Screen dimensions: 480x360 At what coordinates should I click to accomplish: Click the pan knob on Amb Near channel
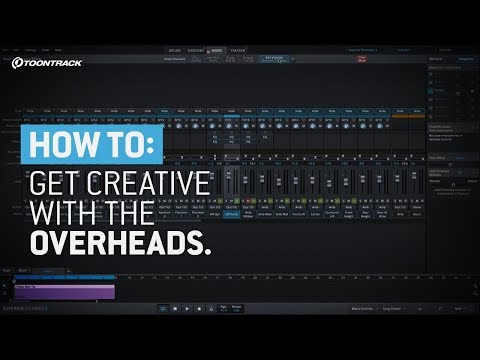click(262, 126)
